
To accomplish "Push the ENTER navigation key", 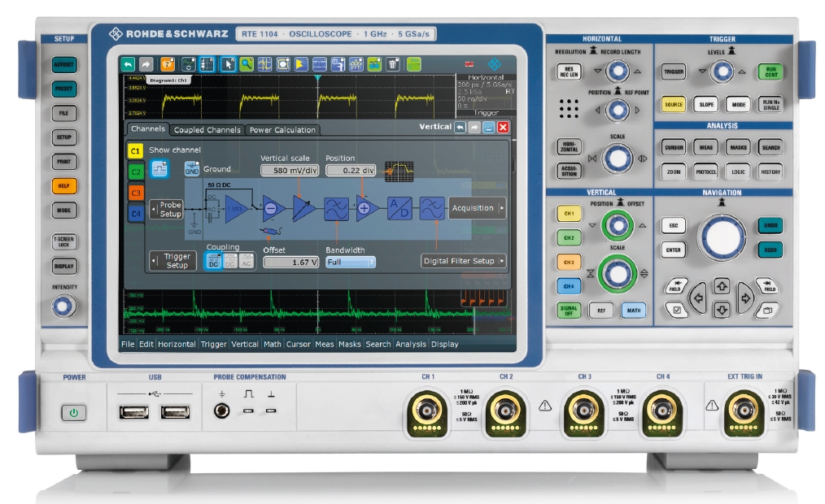I will [x=674, y=250].
